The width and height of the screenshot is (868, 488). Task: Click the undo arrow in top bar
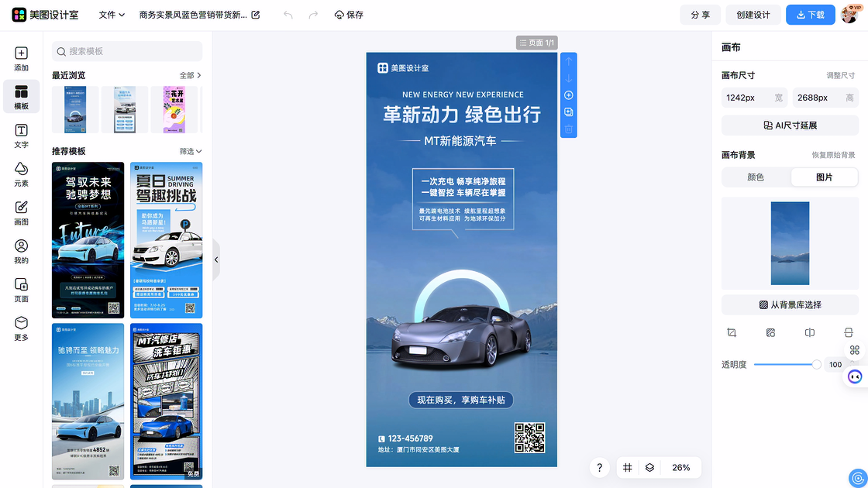coord(288,15)
